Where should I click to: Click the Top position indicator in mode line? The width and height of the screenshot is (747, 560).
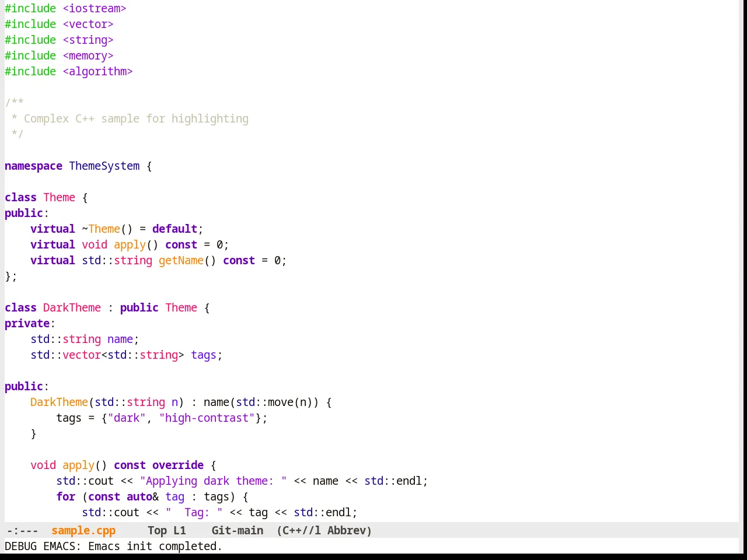[x=157, y=530]
